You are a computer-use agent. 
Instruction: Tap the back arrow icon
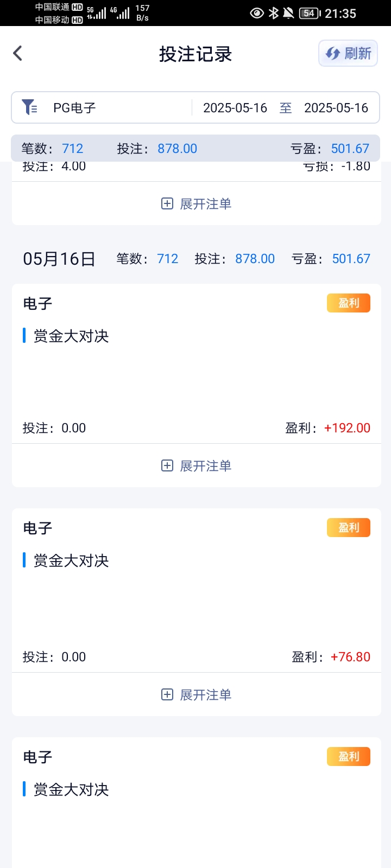pyautogui.click(x=18, y=53)
